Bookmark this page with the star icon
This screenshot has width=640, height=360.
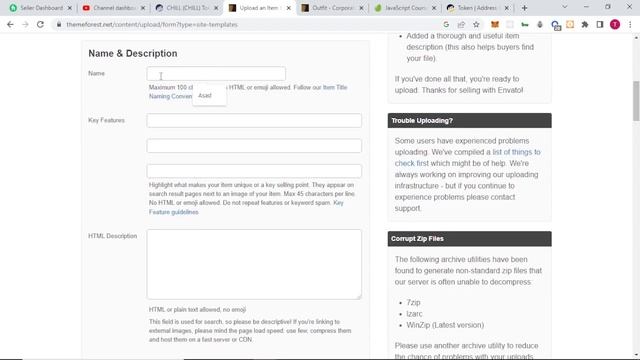point(476,24)
